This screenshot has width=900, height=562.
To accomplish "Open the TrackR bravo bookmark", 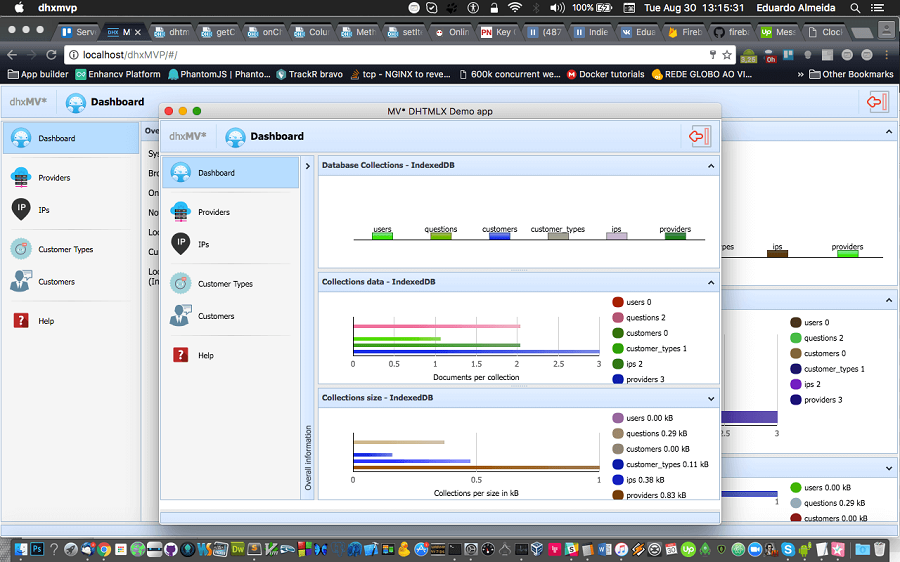I will coord(309,74).
